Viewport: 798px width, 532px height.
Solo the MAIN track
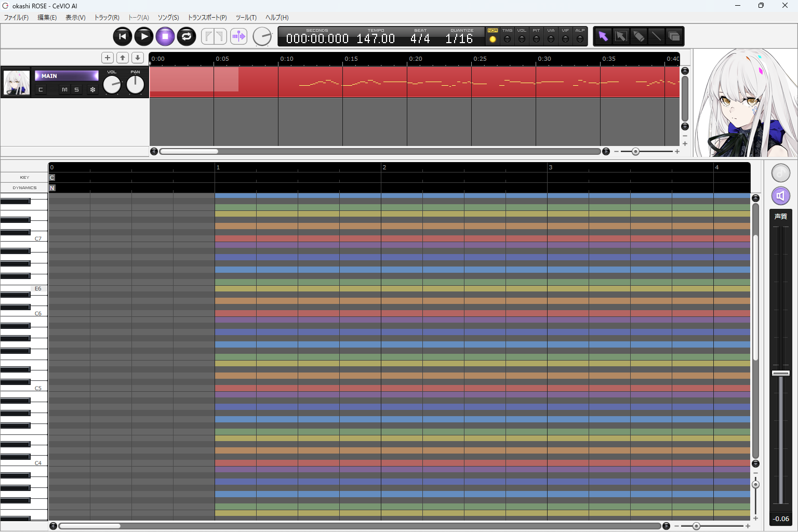point(76,90)
